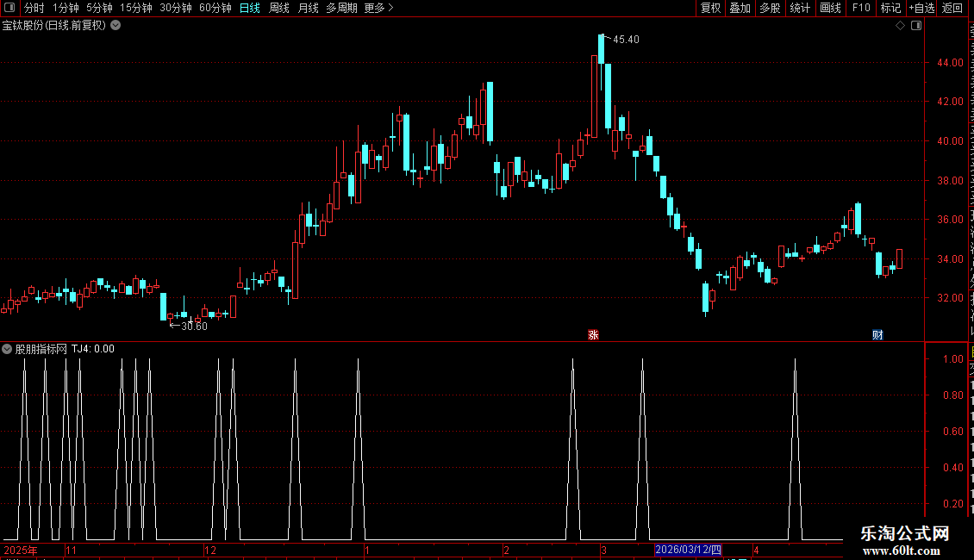Click the TJ4: 0.00 indicator value
This screenshot has width=974, height=560.
93,349
